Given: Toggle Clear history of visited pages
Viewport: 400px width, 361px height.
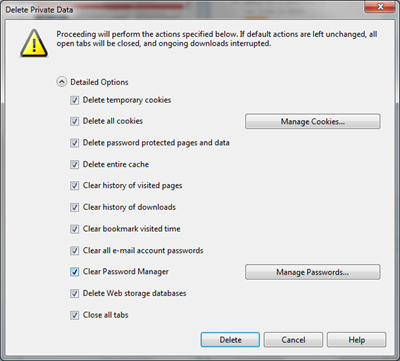Looking at the screenshot, I should [x=74, y=186].
